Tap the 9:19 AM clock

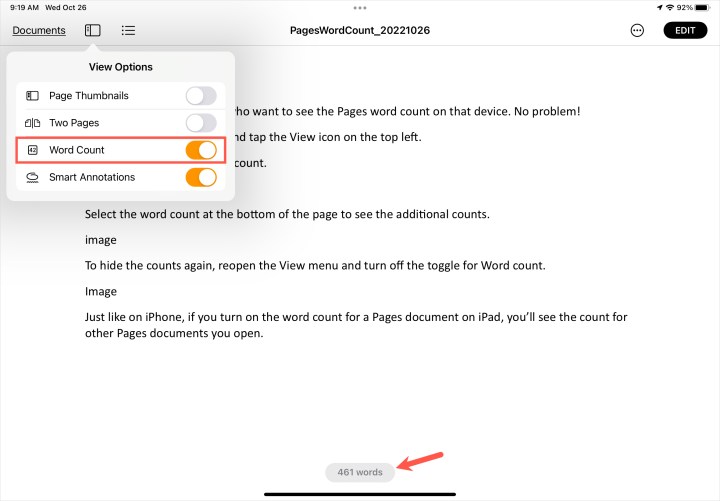[24, 7]
